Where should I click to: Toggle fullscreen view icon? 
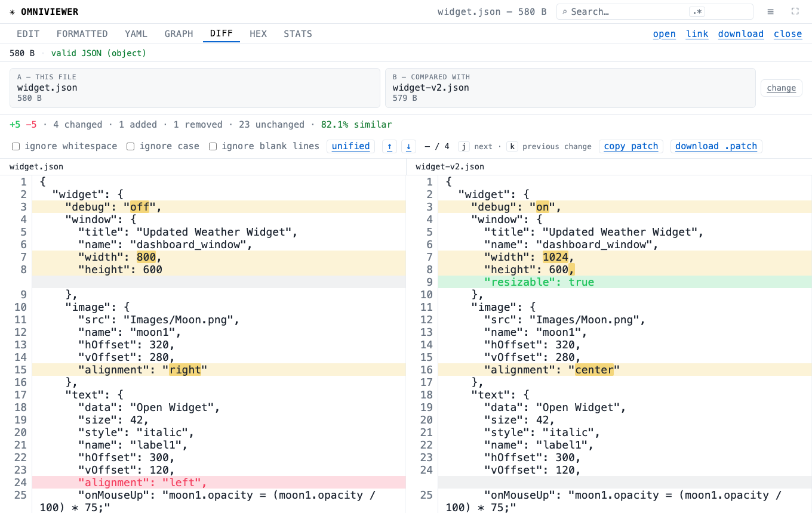point(795,12)
